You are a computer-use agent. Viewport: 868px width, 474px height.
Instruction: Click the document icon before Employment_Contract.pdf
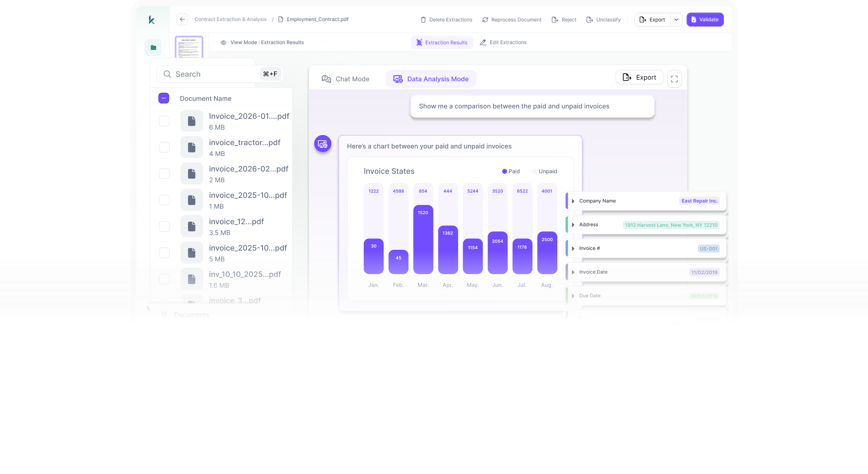(280, 19)
